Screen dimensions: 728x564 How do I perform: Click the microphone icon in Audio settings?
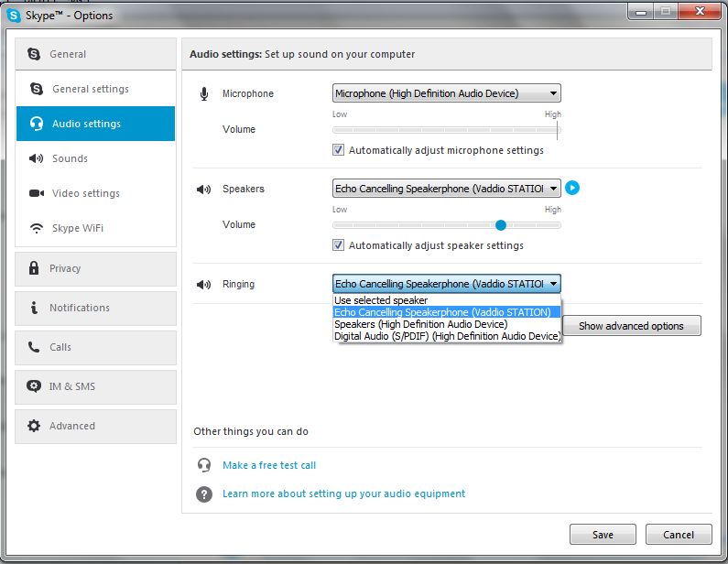tap(204, 93)
